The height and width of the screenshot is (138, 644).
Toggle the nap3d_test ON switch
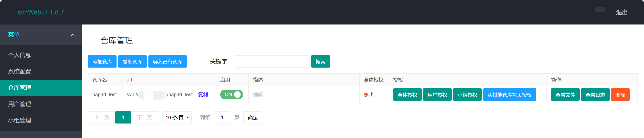click(x=231, y=95)
